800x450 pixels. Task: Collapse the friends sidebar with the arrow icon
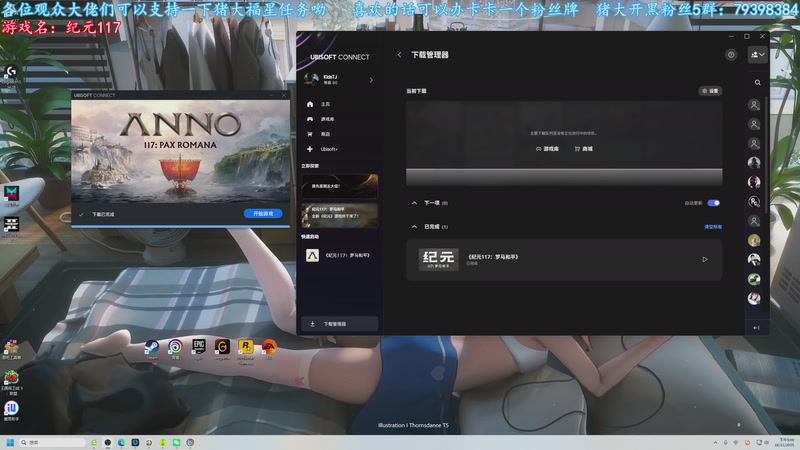[x=757, y=328]
